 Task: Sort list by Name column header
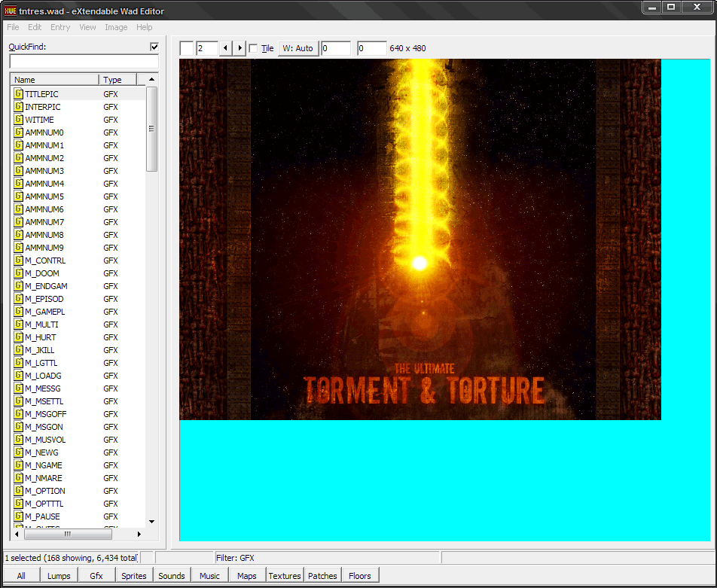tap(54, 80)
